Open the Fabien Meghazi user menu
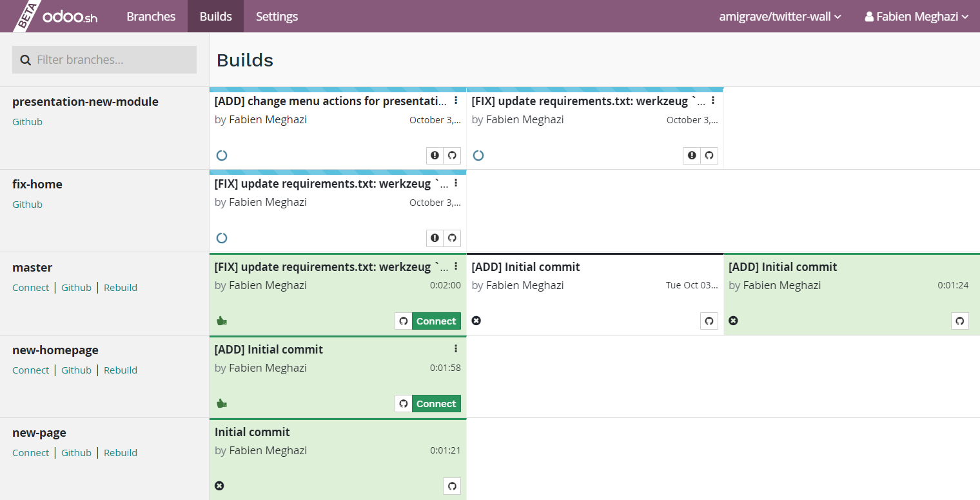This screenshot has width=980, height=500. pos(917,17)
